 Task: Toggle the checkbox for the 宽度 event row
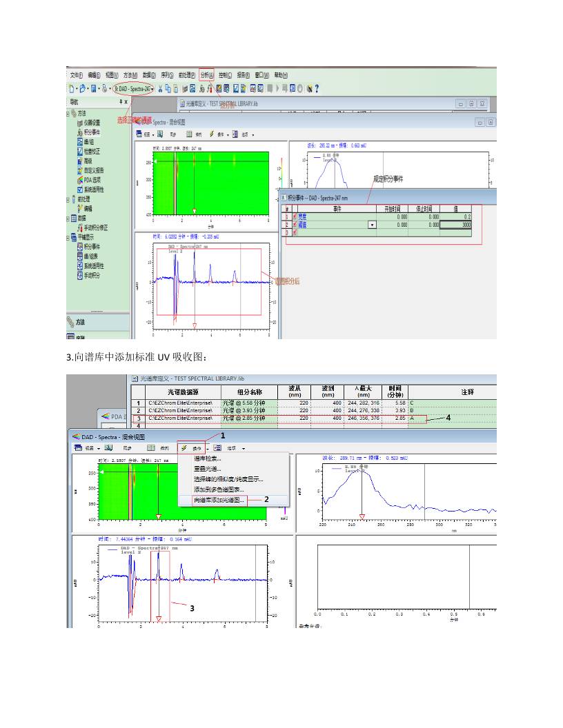pyautogui.click(x=296, y=216)
